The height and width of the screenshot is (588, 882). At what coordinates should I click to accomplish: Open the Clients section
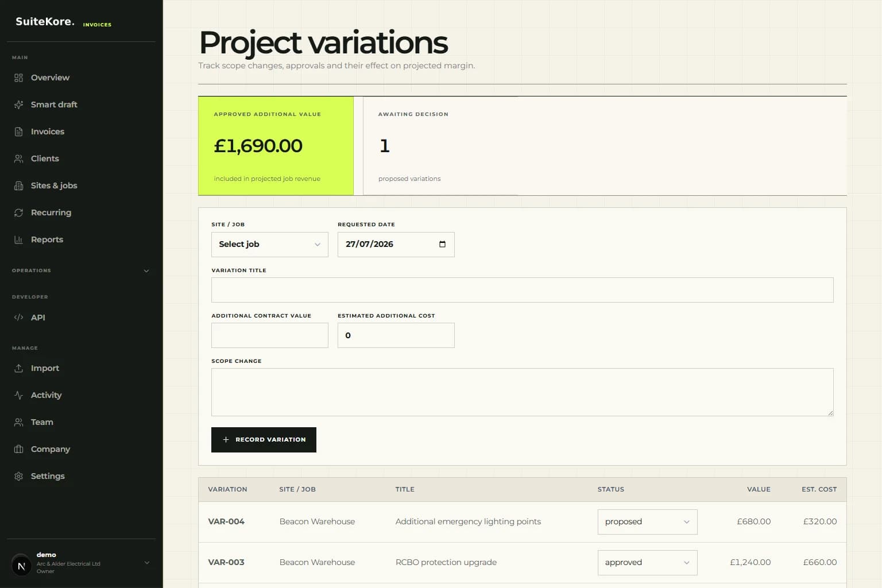pyautogui.click(x=81, y=158)
